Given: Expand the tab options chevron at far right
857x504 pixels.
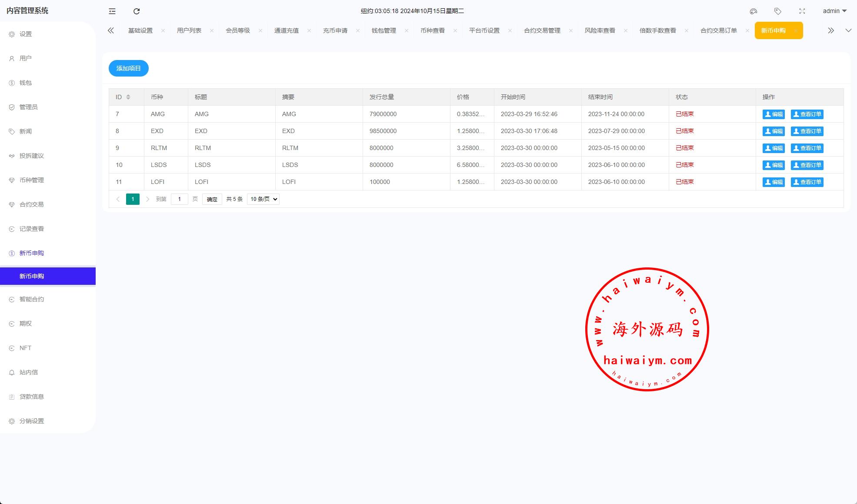Looking at the screenshot, I should point(848,30).
